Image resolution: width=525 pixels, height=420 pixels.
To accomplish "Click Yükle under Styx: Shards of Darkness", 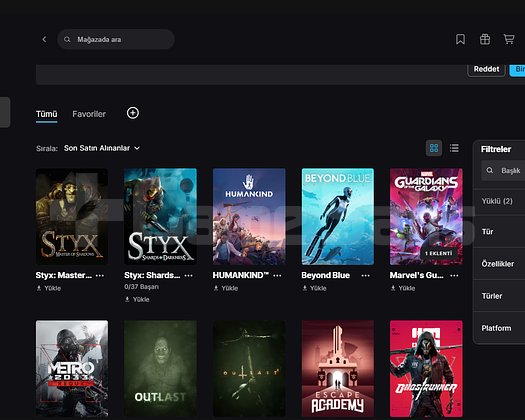I will (137, 299).
